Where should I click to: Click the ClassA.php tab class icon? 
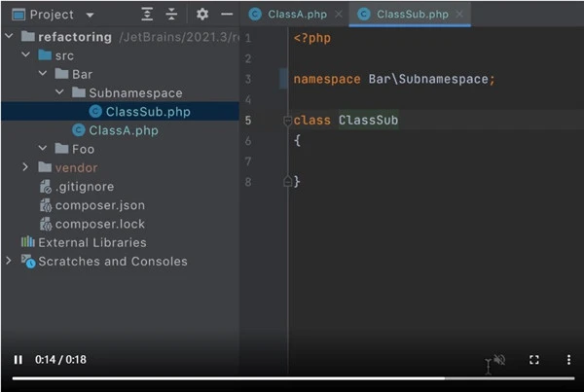(x=255, y=15)
